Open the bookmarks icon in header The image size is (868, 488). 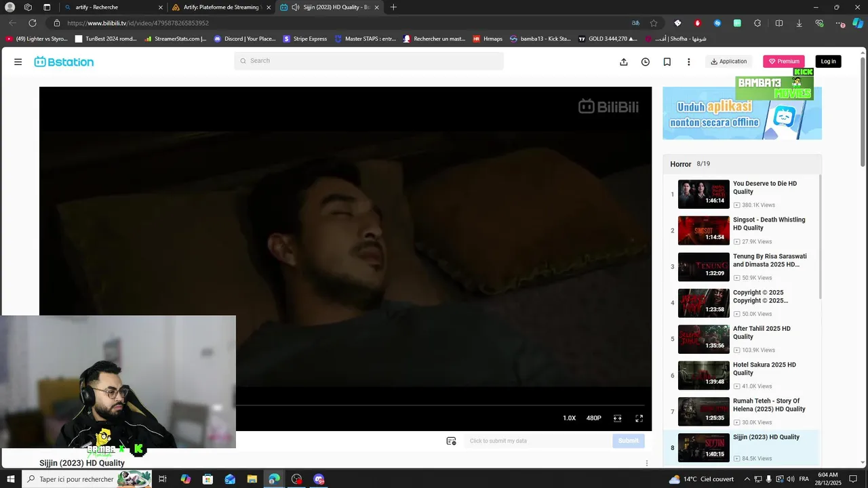(667, 62)
